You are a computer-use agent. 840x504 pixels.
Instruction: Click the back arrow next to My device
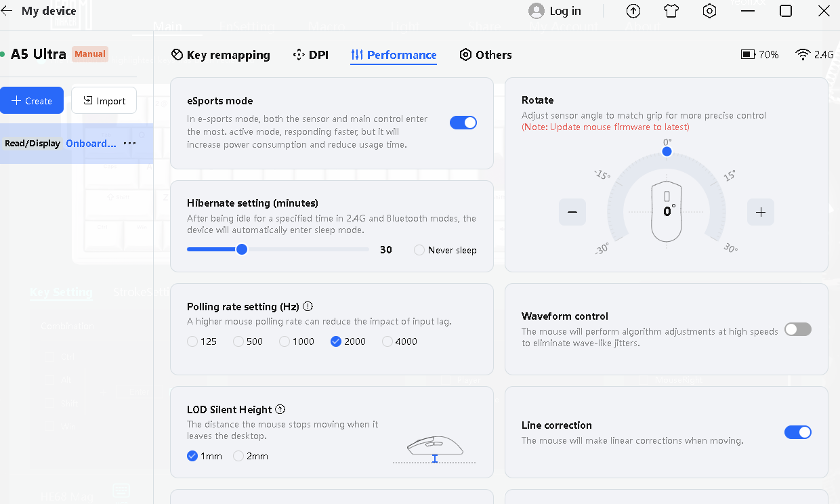point(7,11)
